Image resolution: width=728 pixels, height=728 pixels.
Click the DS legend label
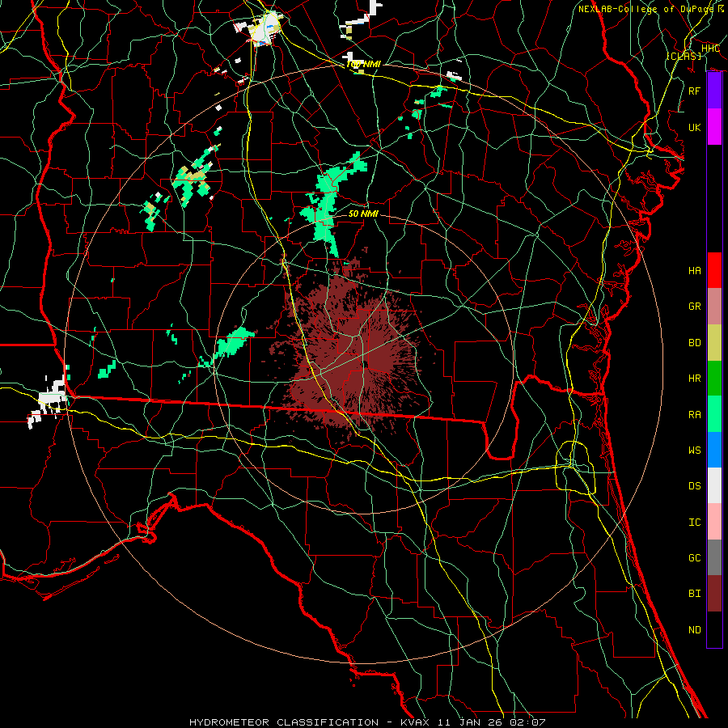[695, 486]
